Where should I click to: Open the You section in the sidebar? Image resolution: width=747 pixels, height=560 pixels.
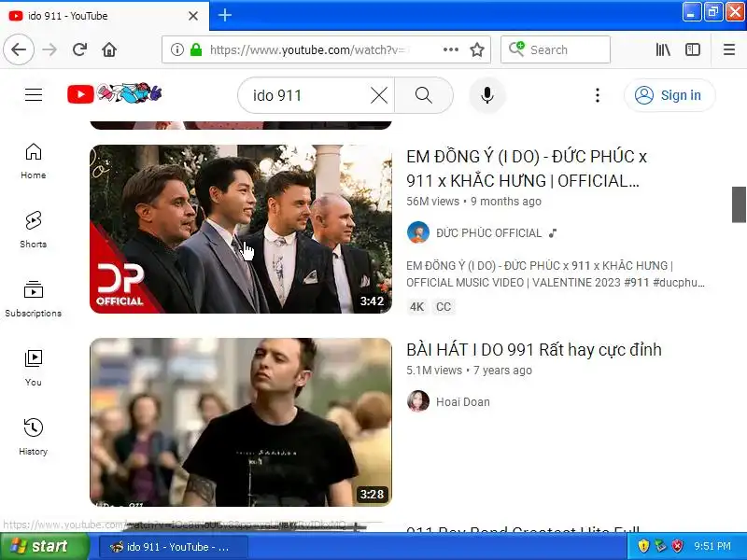click(x=34, y=368)
